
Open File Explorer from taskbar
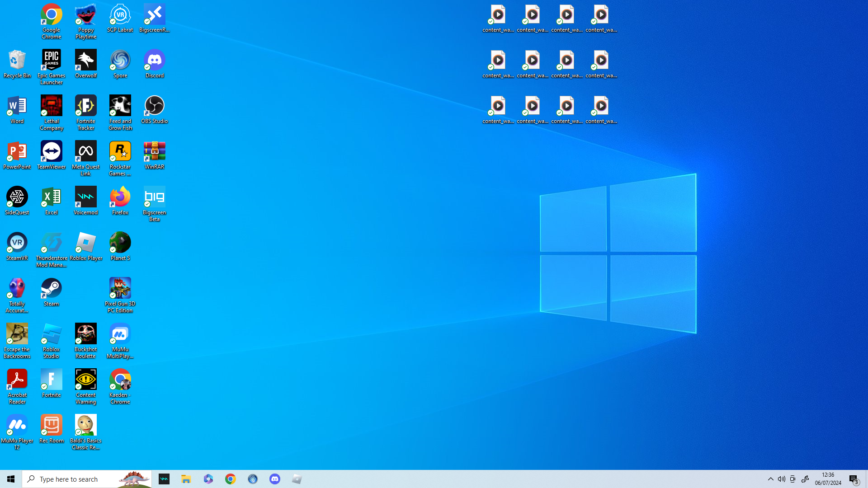pyautogui.click(x=186, y=479)
